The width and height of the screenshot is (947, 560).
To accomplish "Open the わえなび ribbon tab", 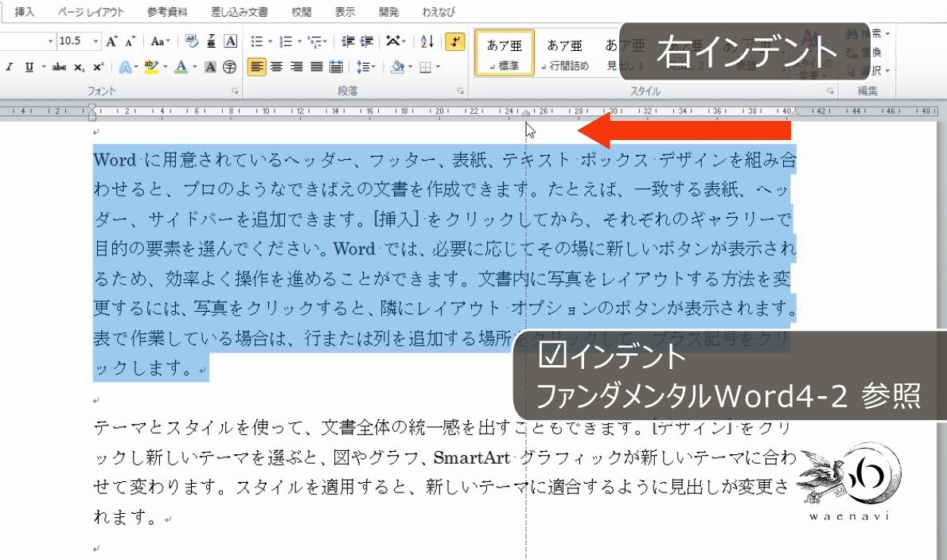I will 438,11.
